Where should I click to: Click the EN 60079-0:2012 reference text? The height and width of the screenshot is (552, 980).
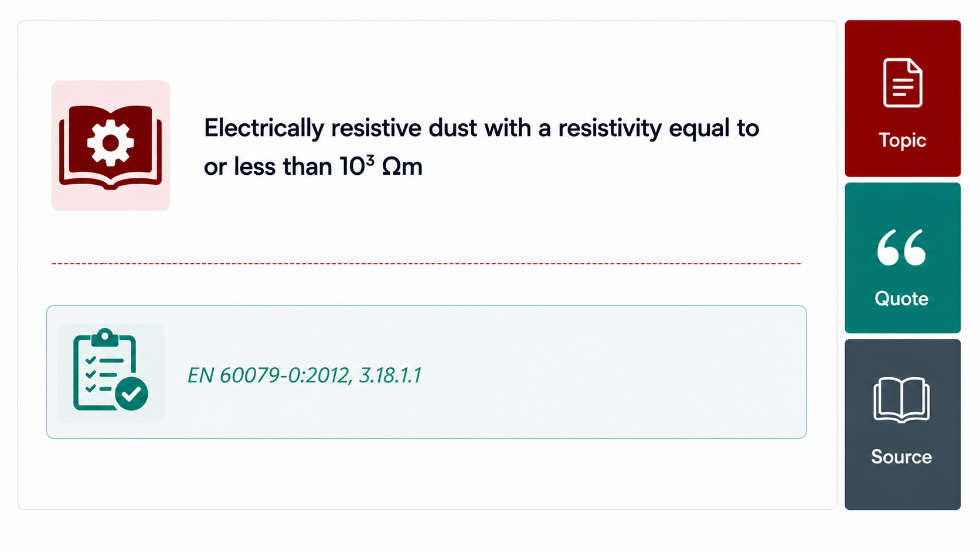[x=304, y=375]
